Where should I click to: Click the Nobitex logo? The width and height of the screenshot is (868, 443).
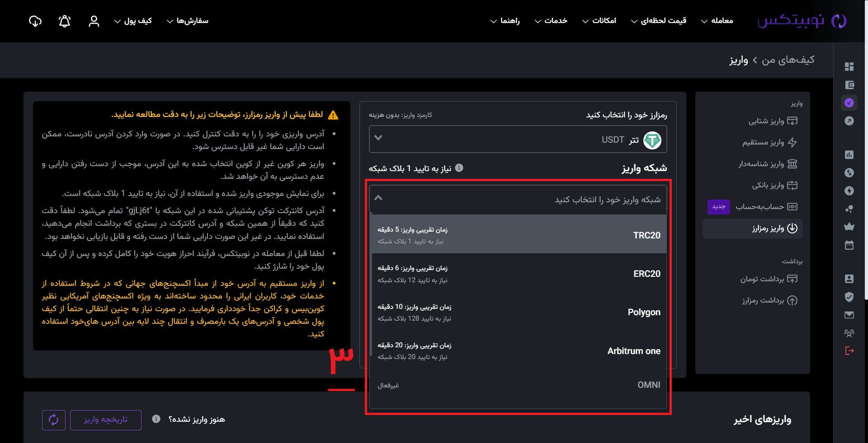pyautogui.click(x=802, y=21)
